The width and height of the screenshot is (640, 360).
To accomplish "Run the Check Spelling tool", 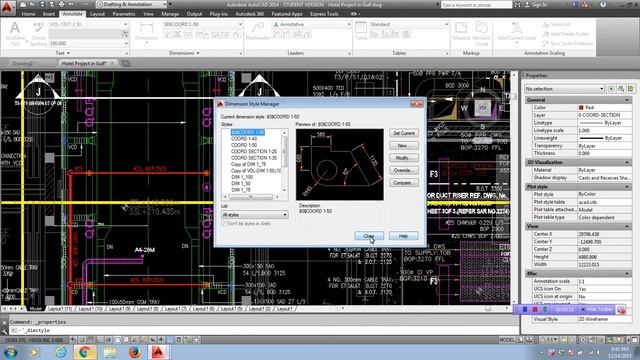I will pos(38,33).
